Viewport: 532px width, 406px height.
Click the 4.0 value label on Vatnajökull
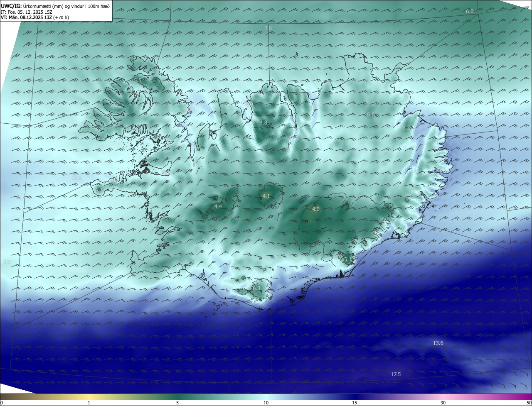pos(315,209)
